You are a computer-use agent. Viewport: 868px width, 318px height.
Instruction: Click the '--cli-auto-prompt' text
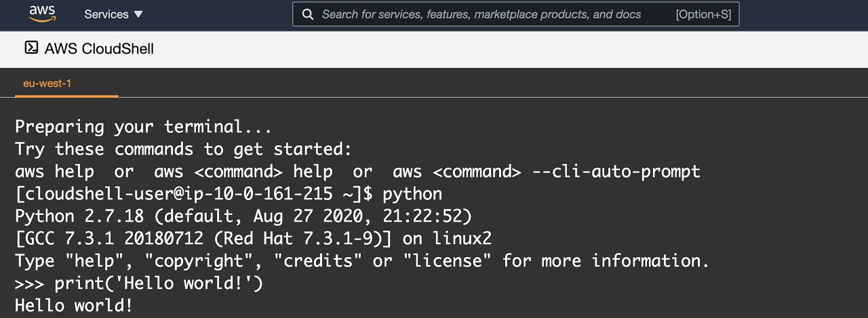tap(616, 172)
